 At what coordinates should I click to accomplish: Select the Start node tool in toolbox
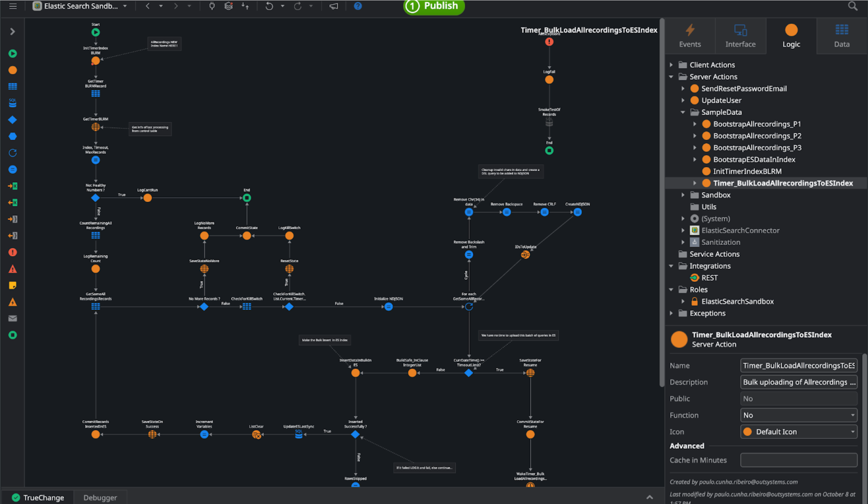point(13,53)
